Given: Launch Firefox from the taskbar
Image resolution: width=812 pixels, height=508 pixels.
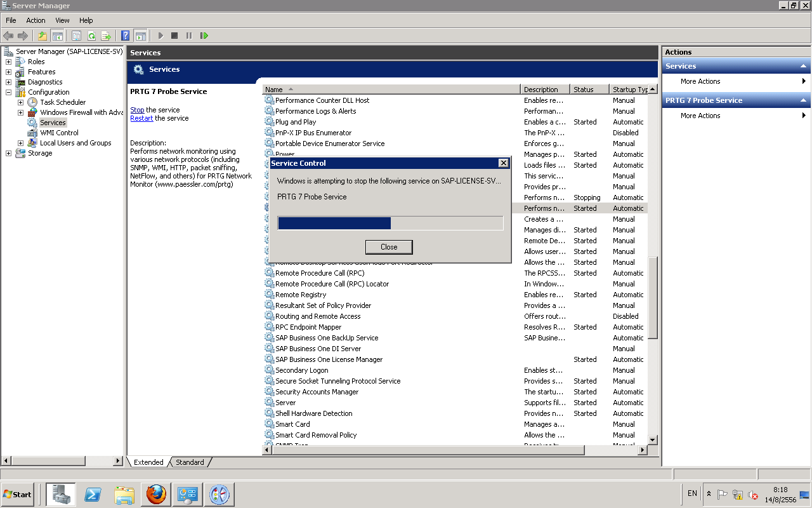Looking at the screenshot, I should pos(156,494).
